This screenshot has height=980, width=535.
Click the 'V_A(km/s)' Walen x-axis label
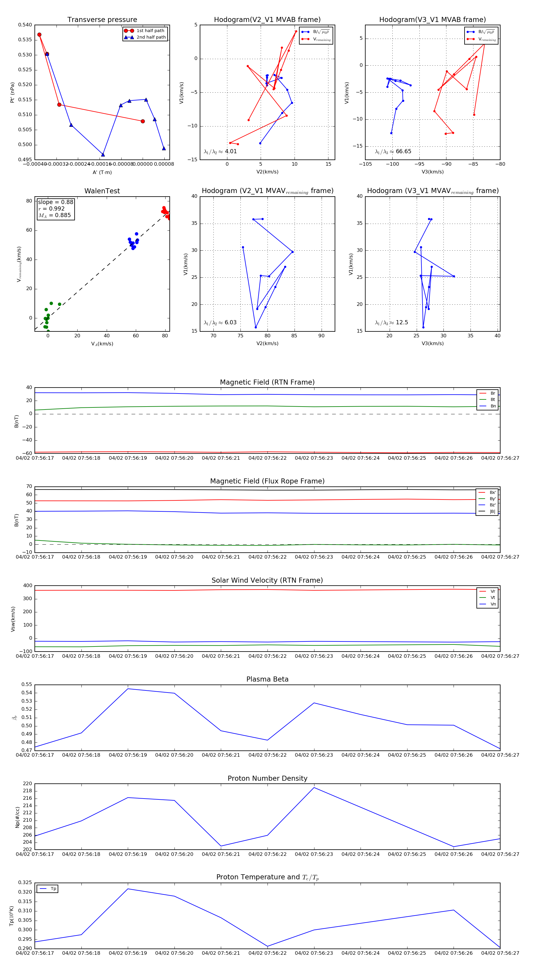pyautogui.click(x=102, y=344)
